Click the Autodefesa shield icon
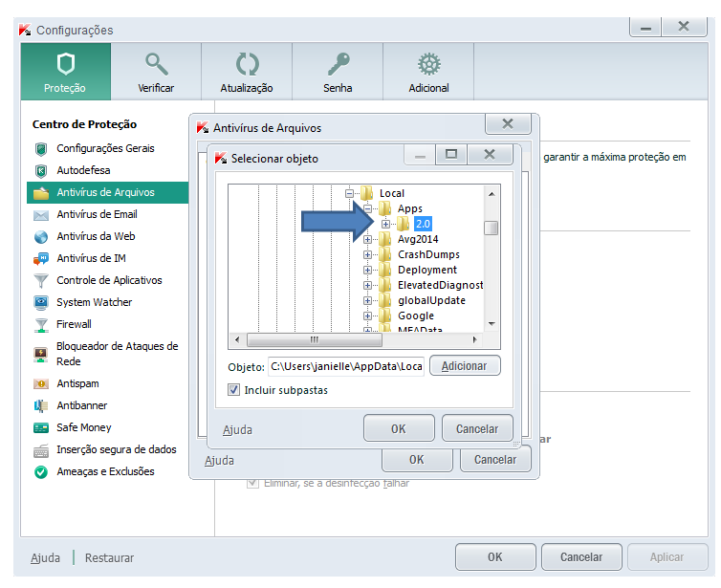 point(41,170)
